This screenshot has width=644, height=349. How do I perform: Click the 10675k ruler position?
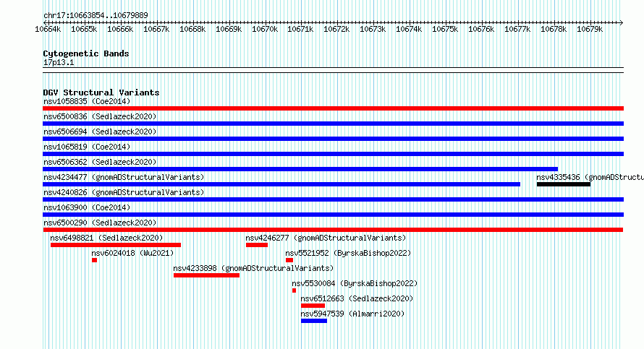coord(445,29)
